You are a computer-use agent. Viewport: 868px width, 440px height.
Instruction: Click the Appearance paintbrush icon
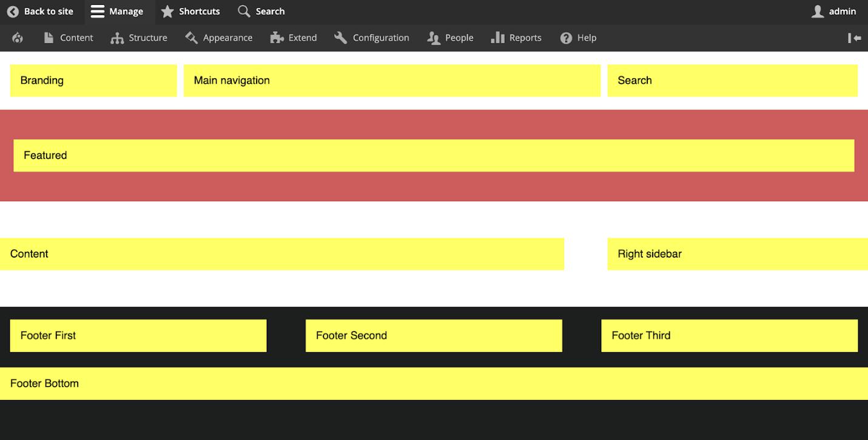[190, 38]
